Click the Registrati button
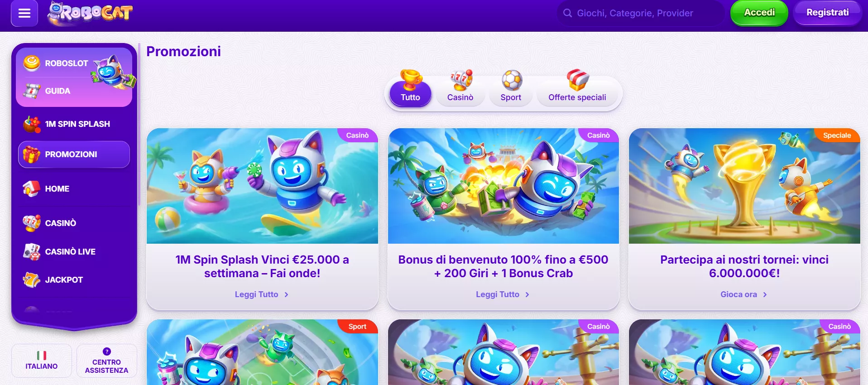The image size is (868, 385). (827, 13)
